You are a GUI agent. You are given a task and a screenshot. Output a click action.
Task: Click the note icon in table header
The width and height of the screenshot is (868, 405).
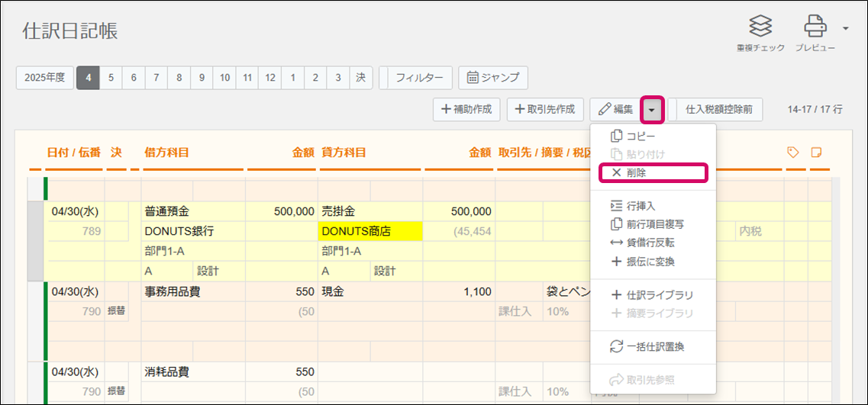tap(816, 153)
